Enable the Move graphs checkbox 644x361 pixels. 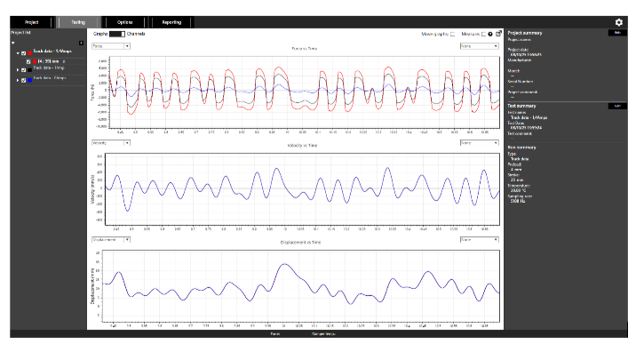(x=453, y=34)
